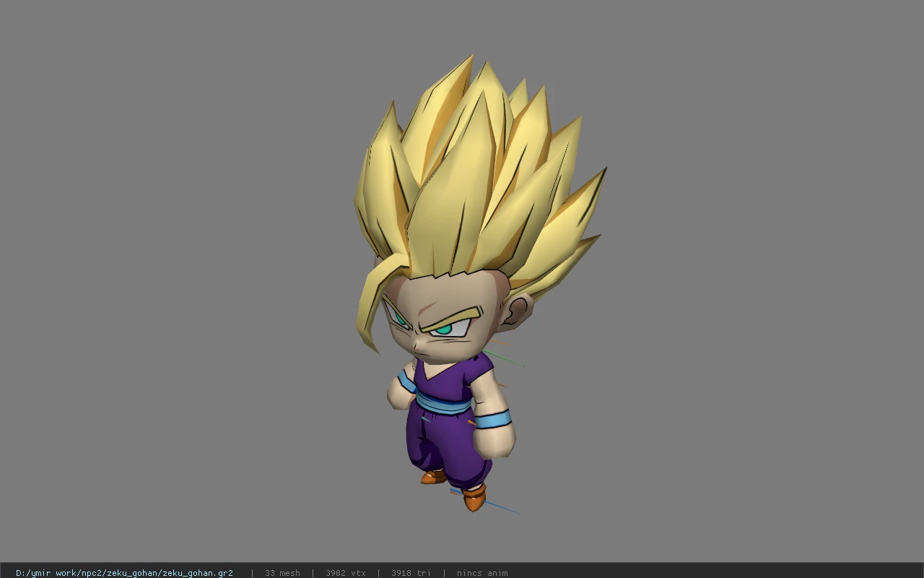The image size is (924, 578).
Task: Click the "nincs anim" status text
Action: [482, 573]
